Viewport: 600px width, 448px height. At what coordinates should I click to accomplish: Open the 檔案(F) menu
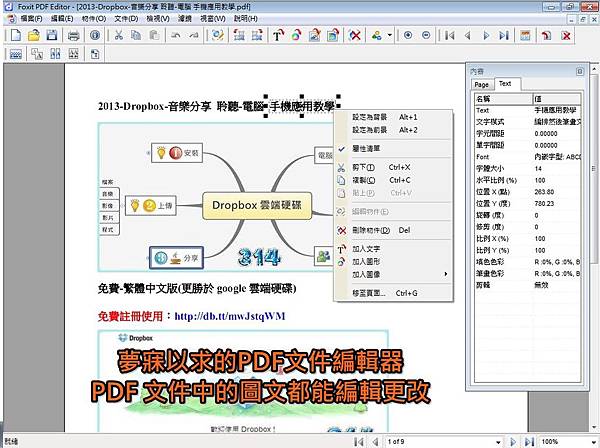point(31,18)
